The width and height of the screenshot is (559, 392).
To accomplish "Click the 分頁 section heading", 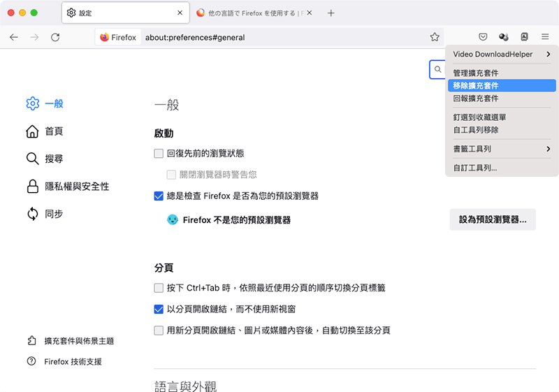I will pyautogui.click(x=164, y=268).
